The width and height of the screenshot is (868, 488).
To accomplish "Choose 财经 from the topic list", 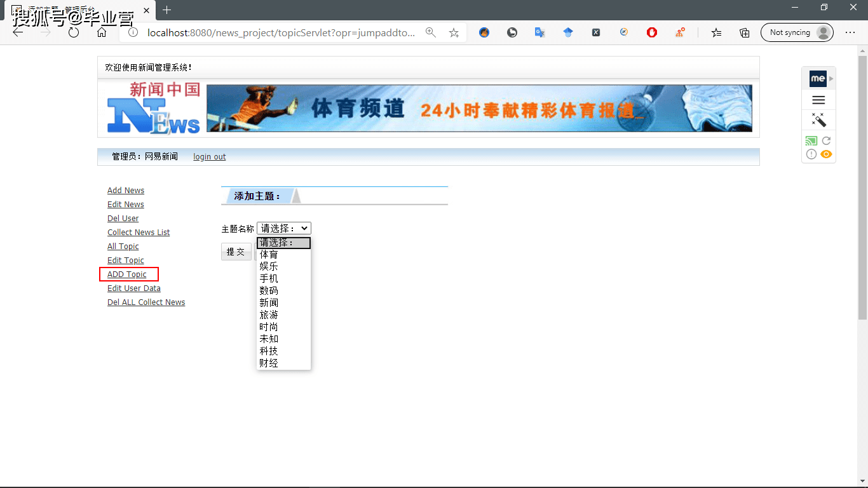I will pyautogui.click(x=283, y=363).
